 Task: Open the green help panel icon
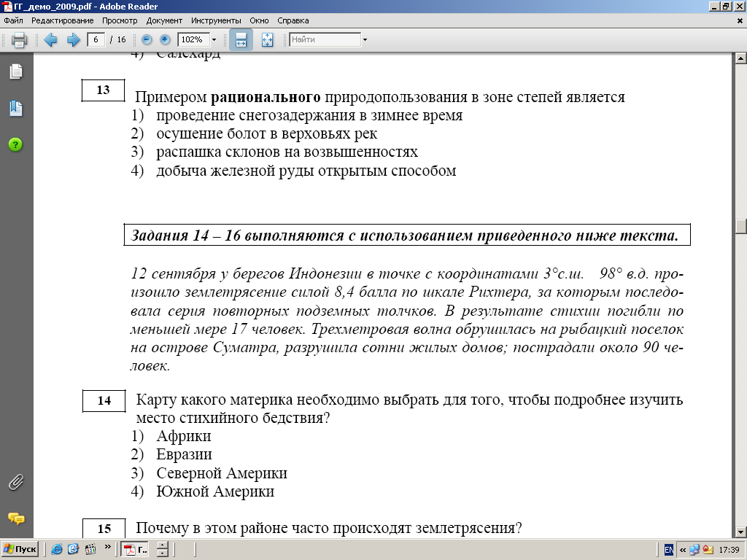[16, 144]
